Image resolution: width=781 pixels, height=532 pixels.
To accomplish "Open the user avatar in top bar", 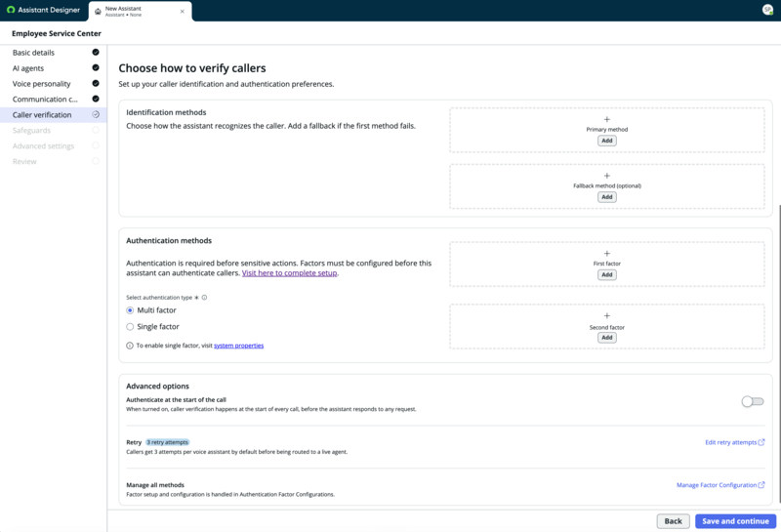I will click(767, 10).
